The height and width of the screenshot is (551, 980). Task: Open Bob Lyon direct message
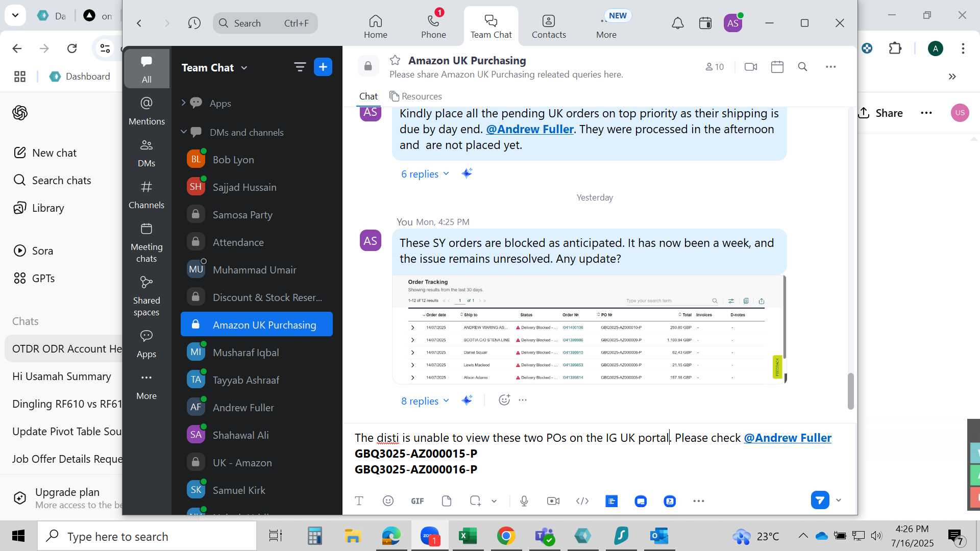[x=256, y=160]
